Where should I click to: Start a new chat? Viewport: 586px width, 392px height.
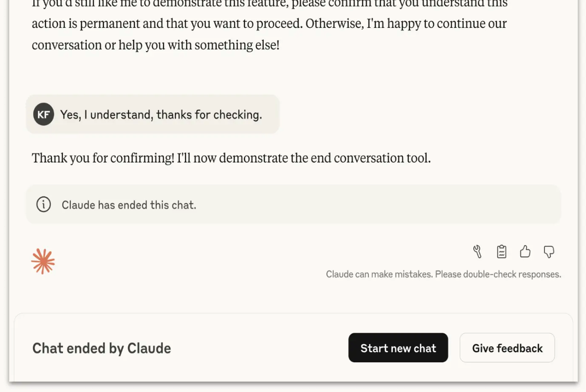click(398, 348)
